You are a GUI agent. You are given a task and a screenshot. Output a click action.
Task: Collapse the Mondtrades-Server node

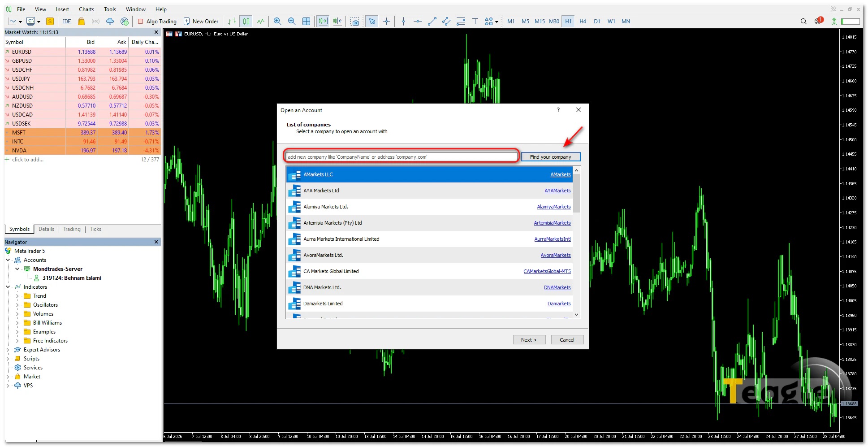tap(17, 269)
